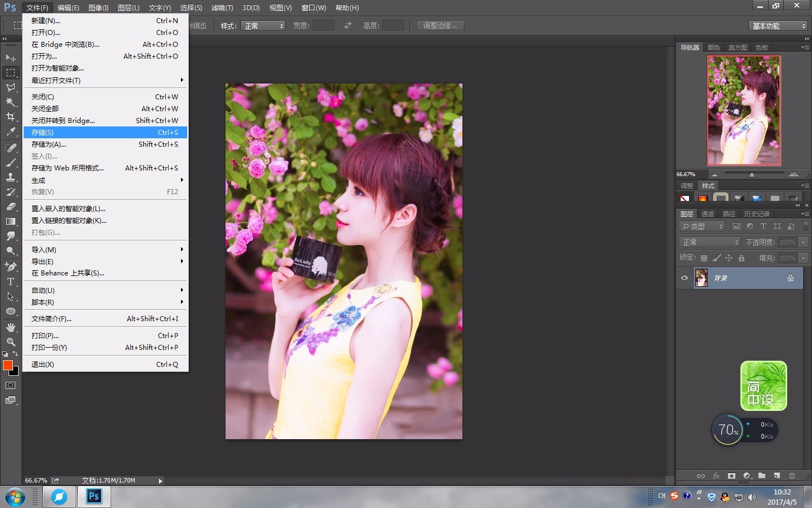Add a new adjustment layer
This screenshot has height=508, width=812.
[747, 476]
